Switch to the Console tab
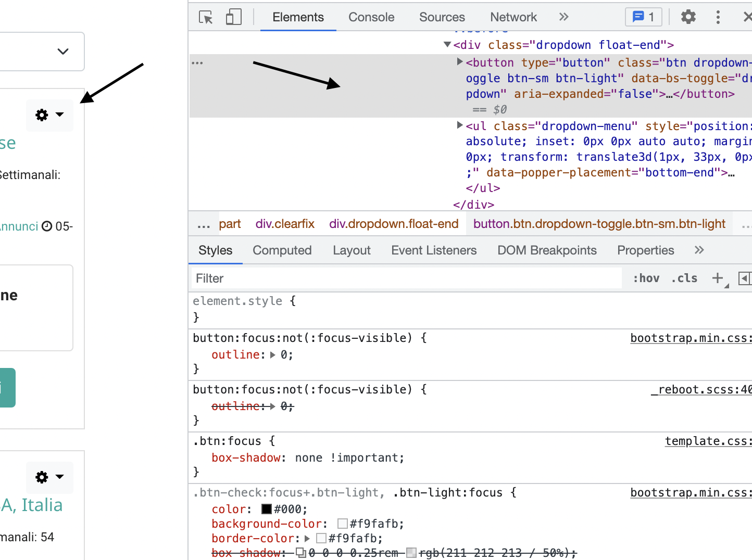 [371, 17]
